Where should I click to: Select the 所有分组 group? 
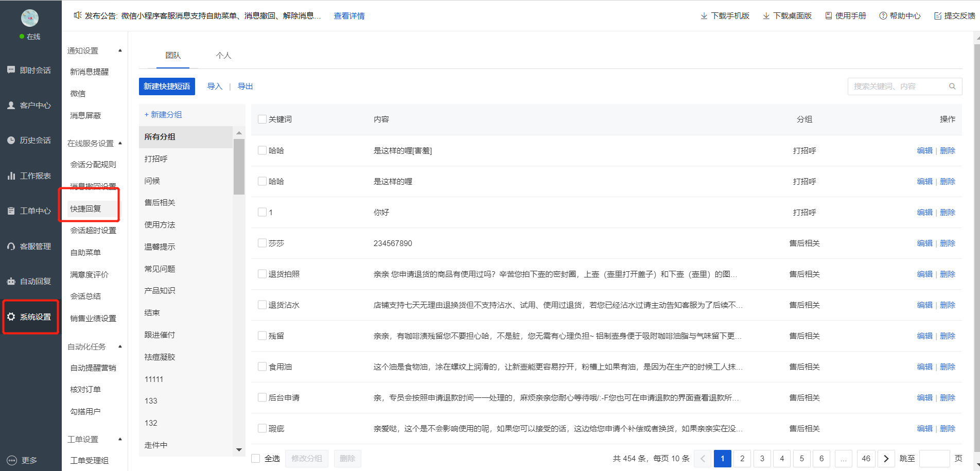click(186, 137)
